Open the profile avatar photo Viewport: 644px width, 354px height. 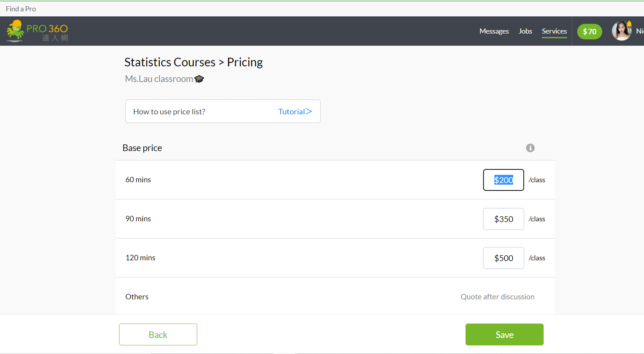(x=621, y=31)
